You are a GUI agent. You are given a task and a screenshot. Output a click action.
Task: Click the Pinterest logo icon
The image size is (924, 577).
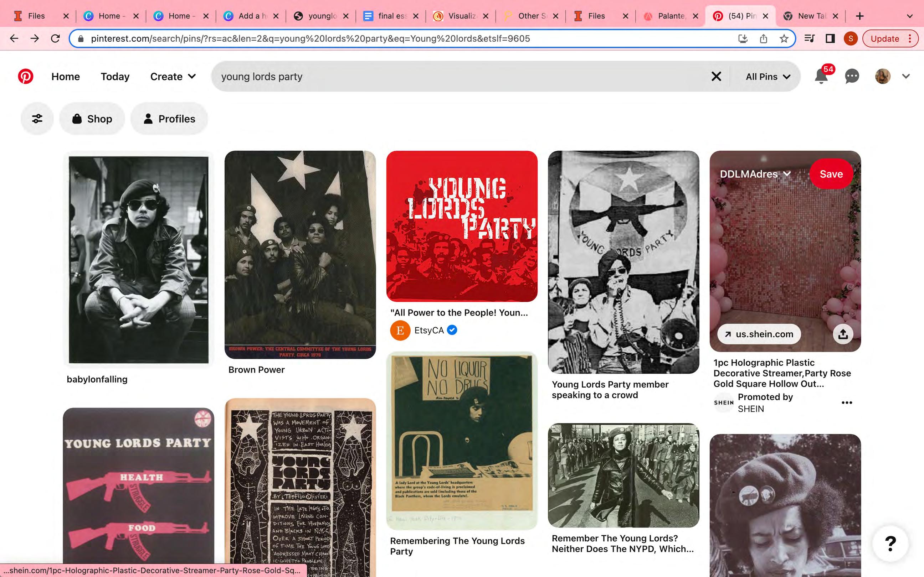(25, 76)
